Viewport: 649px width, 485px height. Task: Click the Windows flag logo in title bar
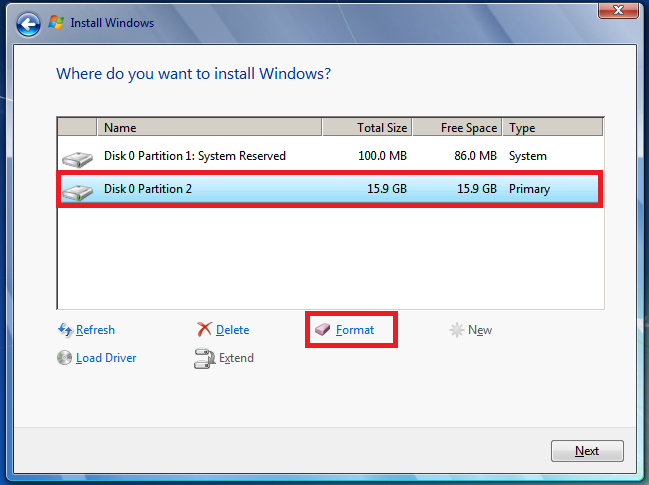tap(56, 22)
